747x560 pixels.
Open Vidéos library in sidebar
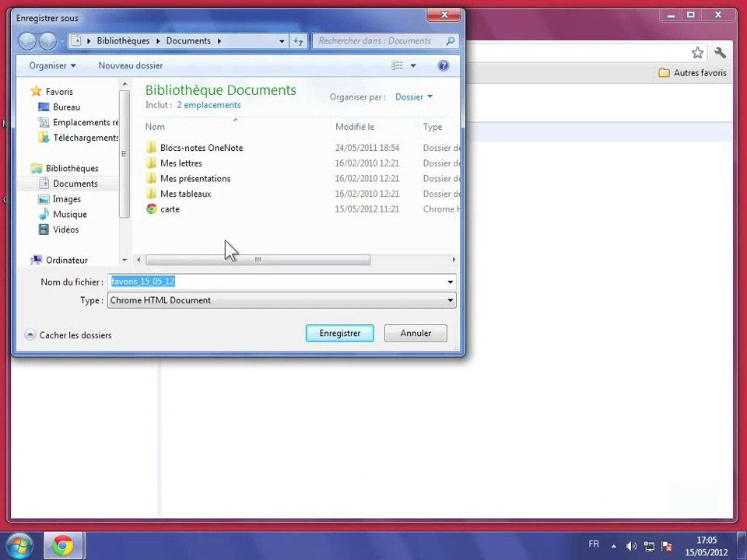(65, 229)
